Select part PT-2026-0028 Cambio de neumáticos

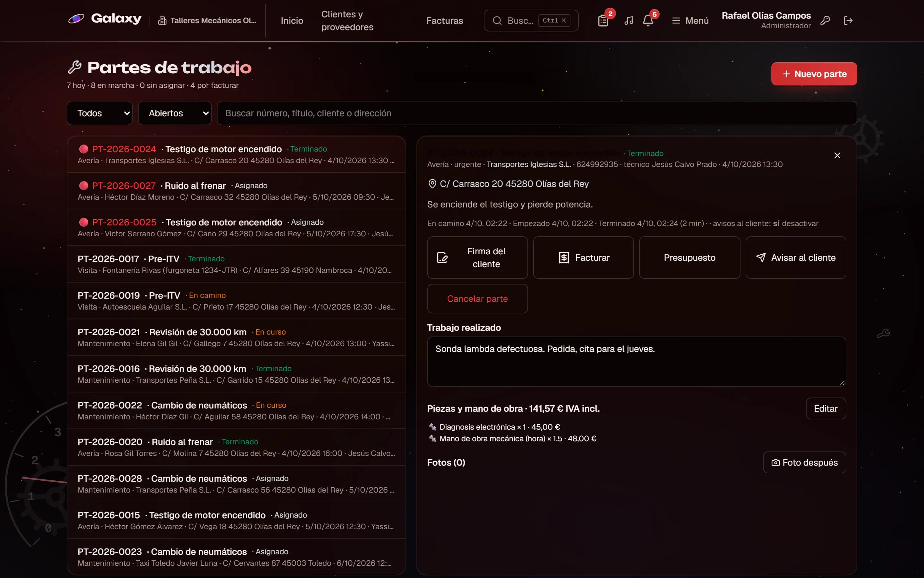[236, 484]
